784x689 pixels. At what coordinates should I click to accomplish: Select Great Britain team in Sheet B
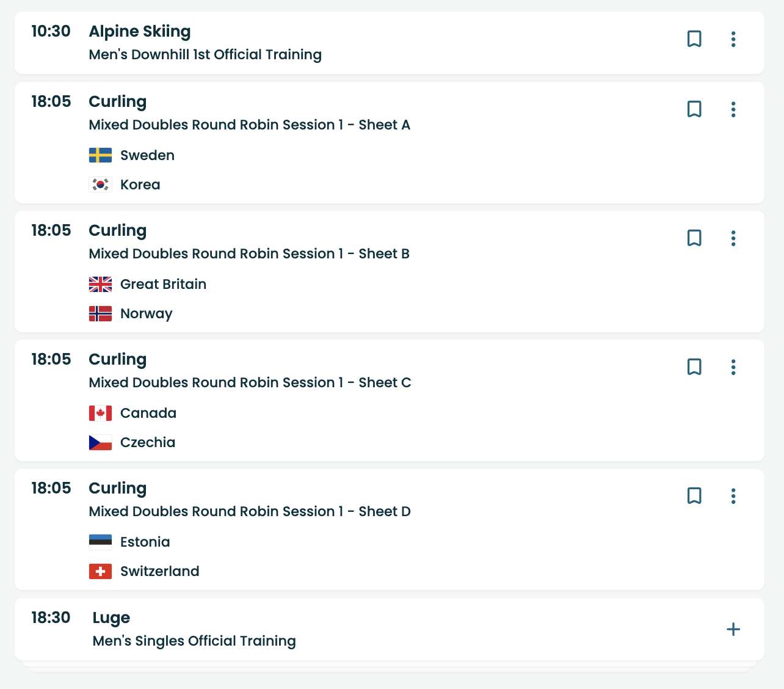click(163, 285)
